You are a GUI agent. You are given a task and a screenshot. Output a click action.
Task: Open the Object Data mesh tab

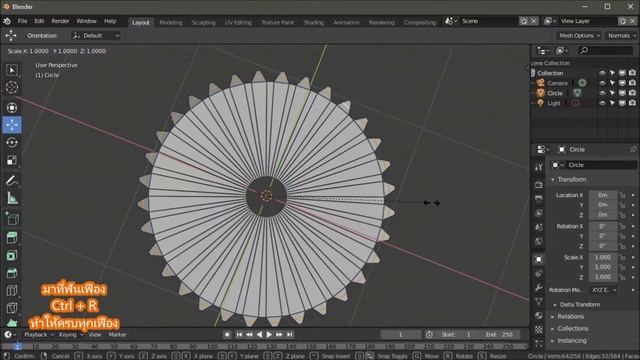click(539, 302)
